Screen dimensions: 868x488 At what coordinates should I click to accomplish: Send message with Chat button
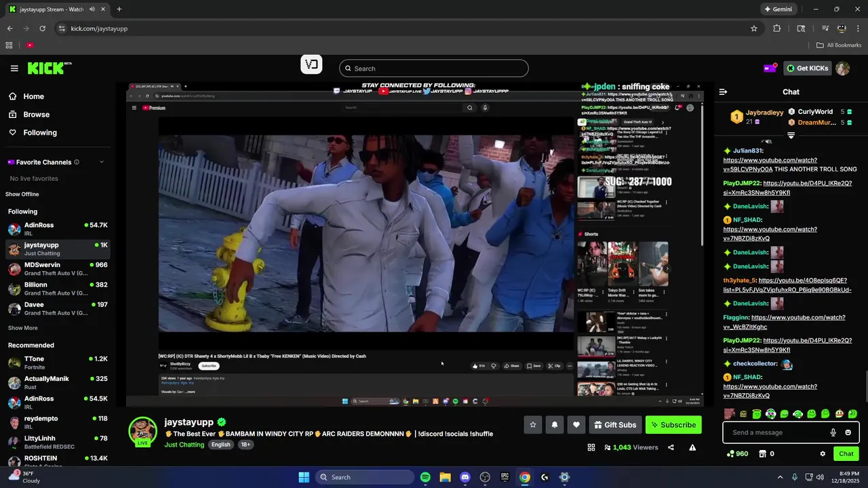pos(846,454)
